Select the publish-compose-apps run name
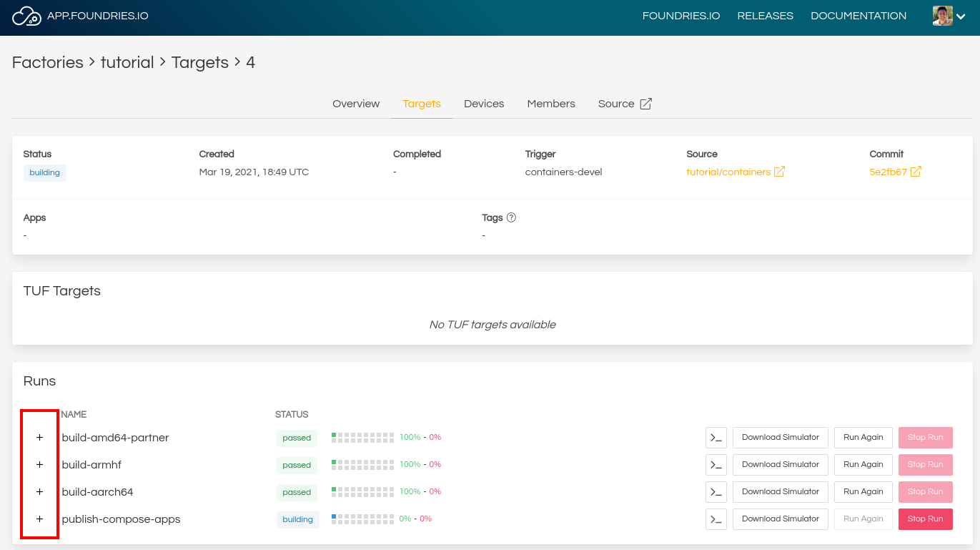 pyautogui.click(x=121, y=519)
